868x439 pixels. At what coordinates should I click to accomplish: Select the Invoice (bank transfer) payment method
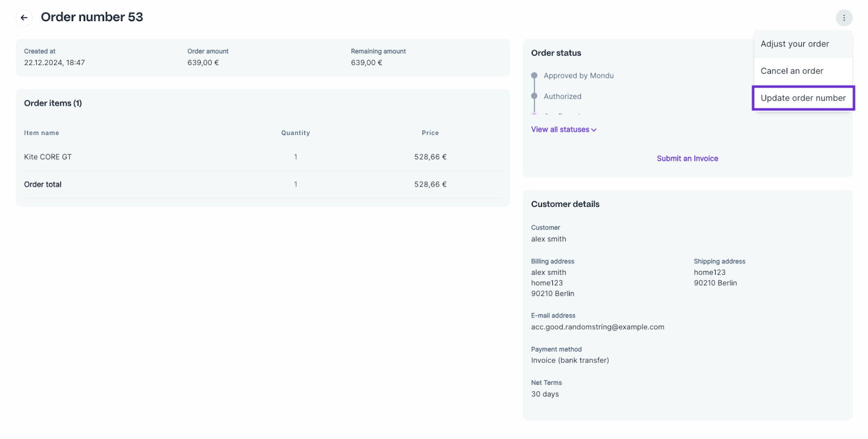pyautogui.click(x=570, y=360)
